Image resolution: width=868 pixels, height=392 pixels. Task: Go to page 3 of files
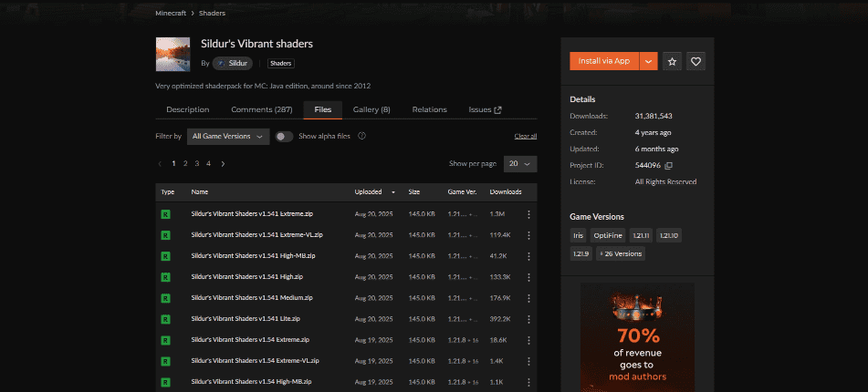(x=196, y=164)
